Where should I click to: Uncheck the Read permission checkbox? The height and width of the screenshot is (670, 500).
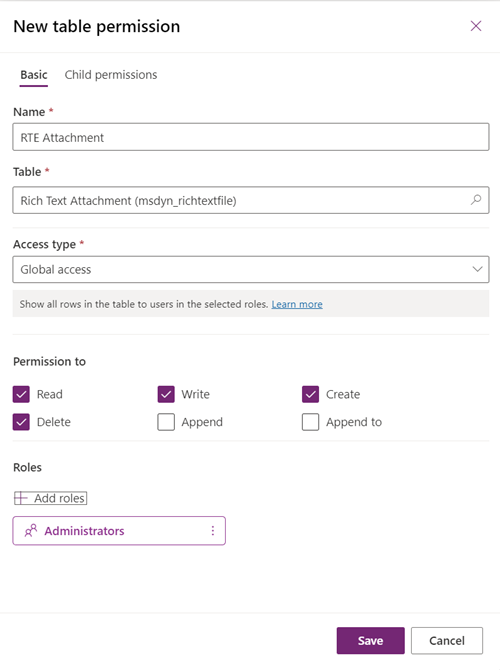[x=21, y=394]
